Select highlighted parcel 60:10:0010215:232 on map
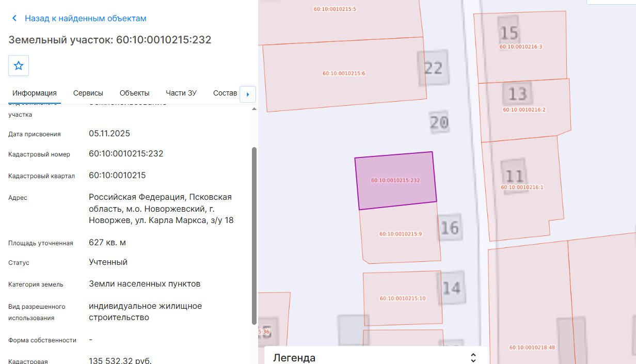This screenshot has height=364, width=636. (x=395, y=181)
